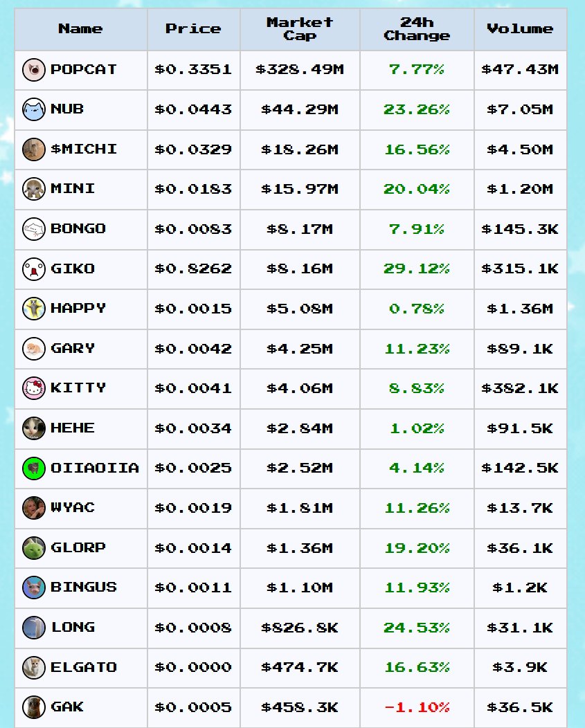
Task: Sort by the Price column header
Action: click(x=193, y=29)
